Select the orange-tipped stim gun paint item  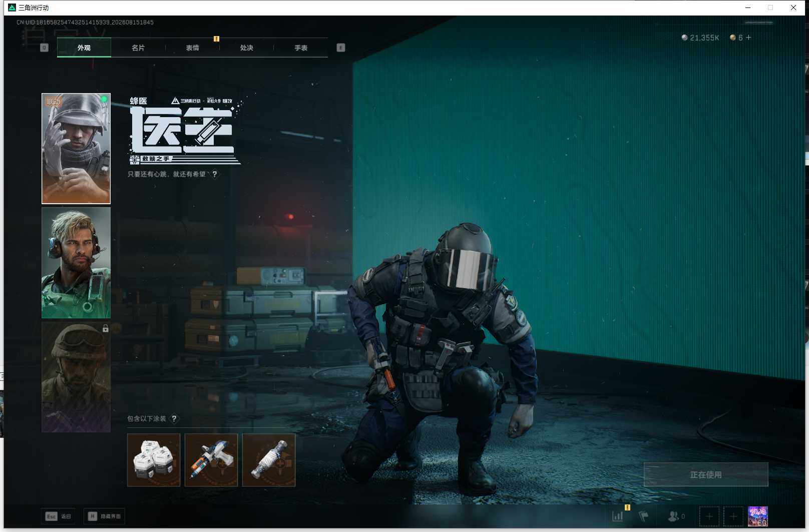coord(211,460)
